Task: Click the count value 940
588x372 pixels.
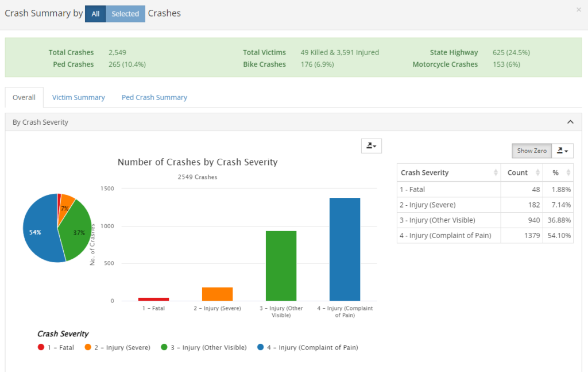Action: (534, 220)
